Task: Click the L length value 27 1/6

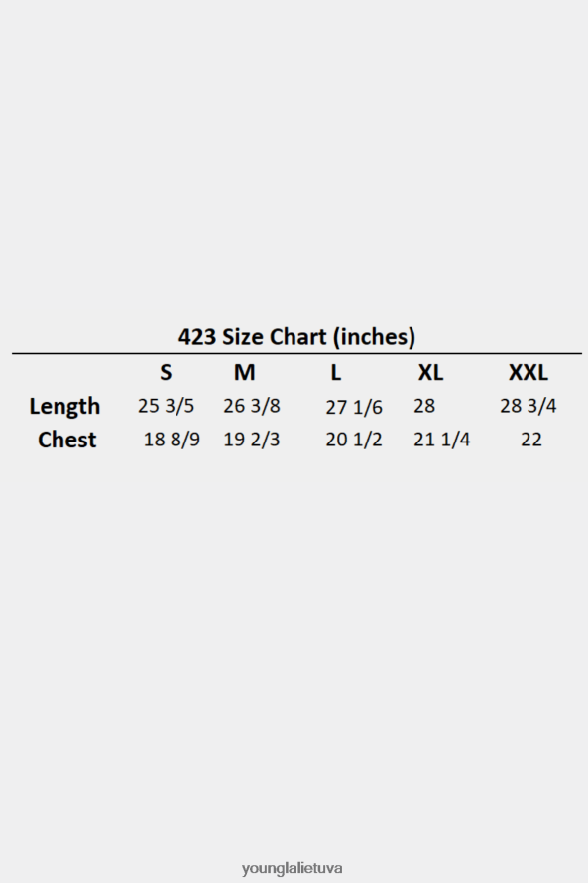Action: pyautogui.click(x=354, y=407)
